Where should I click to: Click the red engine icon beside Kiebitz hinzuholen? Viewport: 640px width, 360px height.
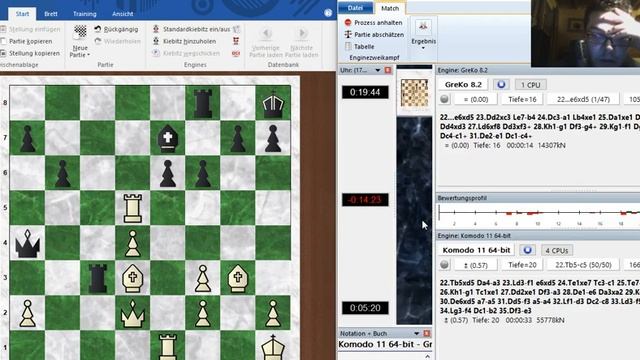point(236,41)
